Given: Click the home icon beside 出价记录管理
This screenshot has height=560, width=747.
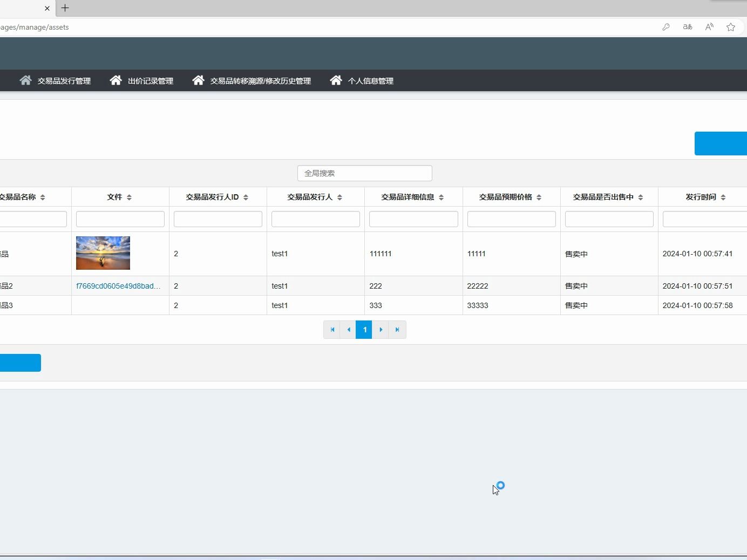Looking at the screenshot, I should [116, 80].
